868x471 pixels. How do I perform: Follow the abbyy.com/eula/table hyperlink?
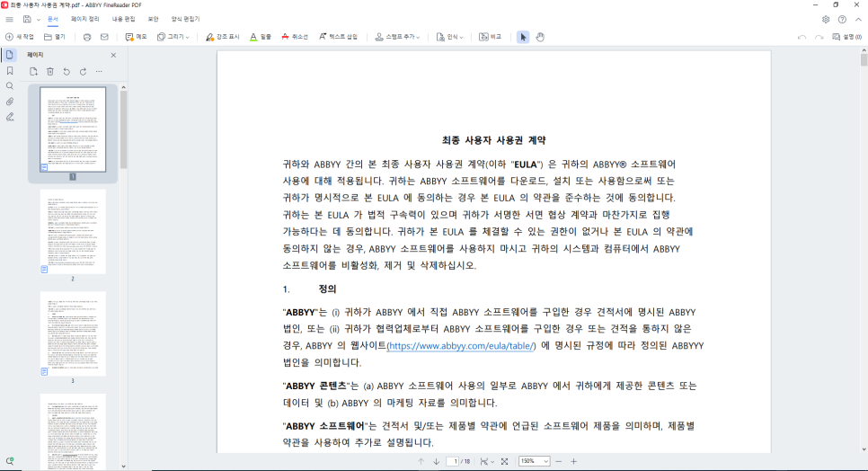pos(461,346)
